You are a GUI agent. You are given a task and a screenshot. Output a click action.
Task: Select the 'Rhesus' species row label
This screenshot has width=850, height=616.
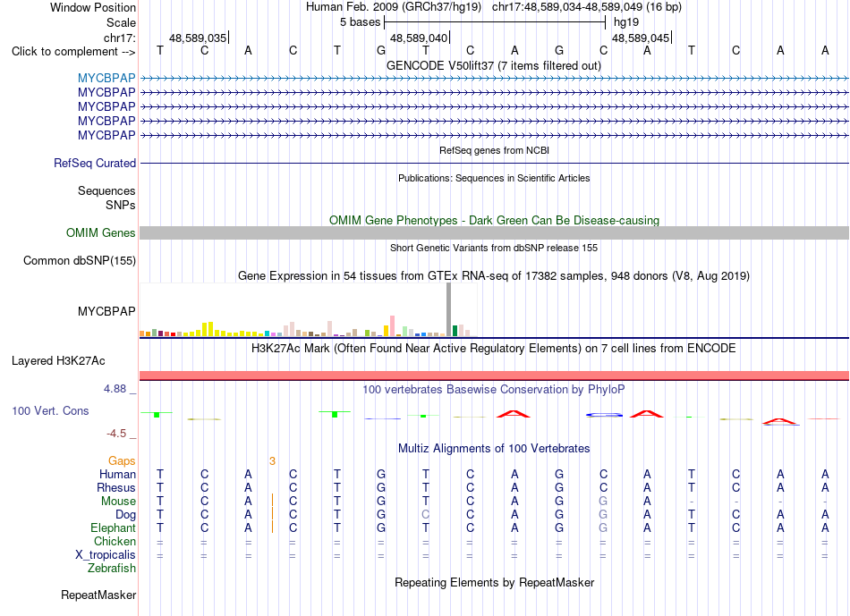pyautogui.click(x=116, y=487)
